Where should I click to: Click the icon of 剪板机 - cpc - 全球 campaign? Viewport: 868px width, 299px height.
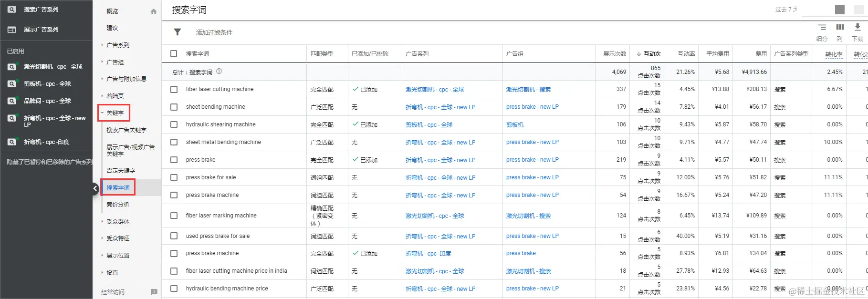tap(12, 84)
